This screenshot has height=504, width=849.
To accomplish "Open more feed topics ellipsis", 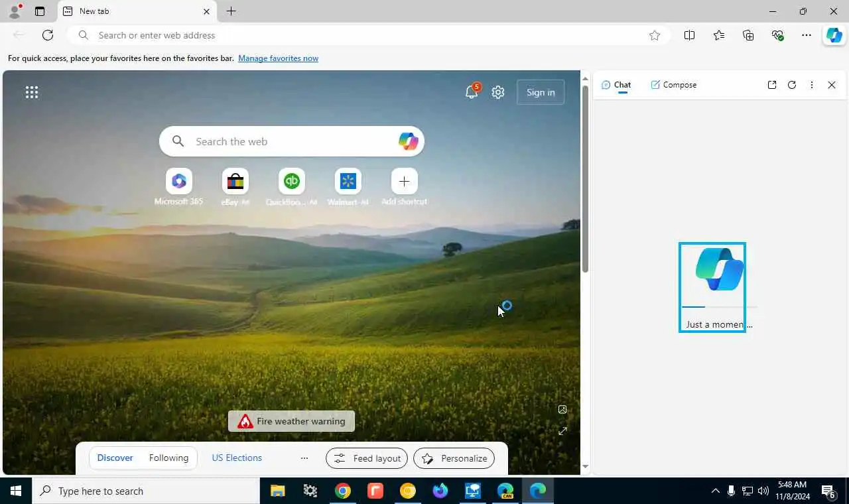I will [304, 458].
